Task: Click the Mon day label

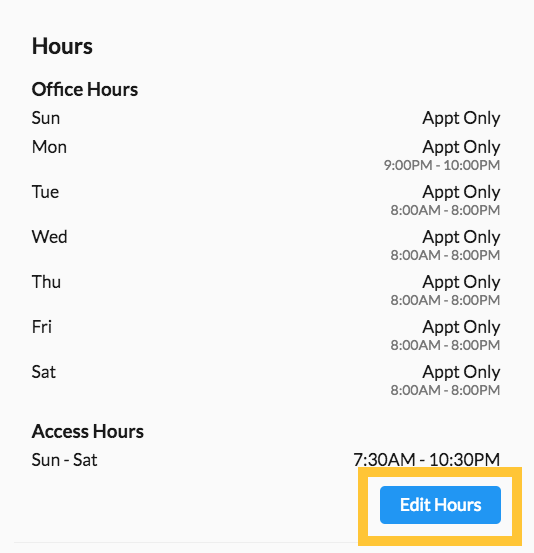Action: pyautogui.click(x=49, y=147)
